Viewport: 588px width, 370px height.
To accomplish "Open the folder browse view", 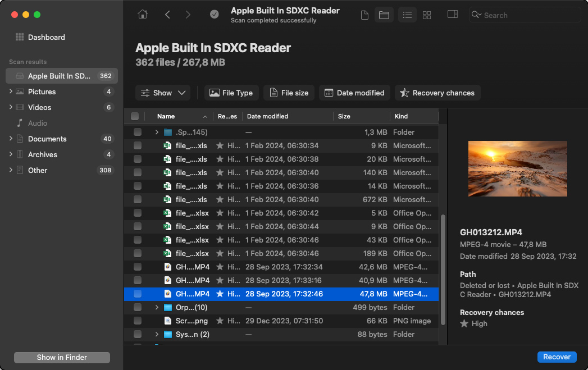I will [x=384, y=15].
